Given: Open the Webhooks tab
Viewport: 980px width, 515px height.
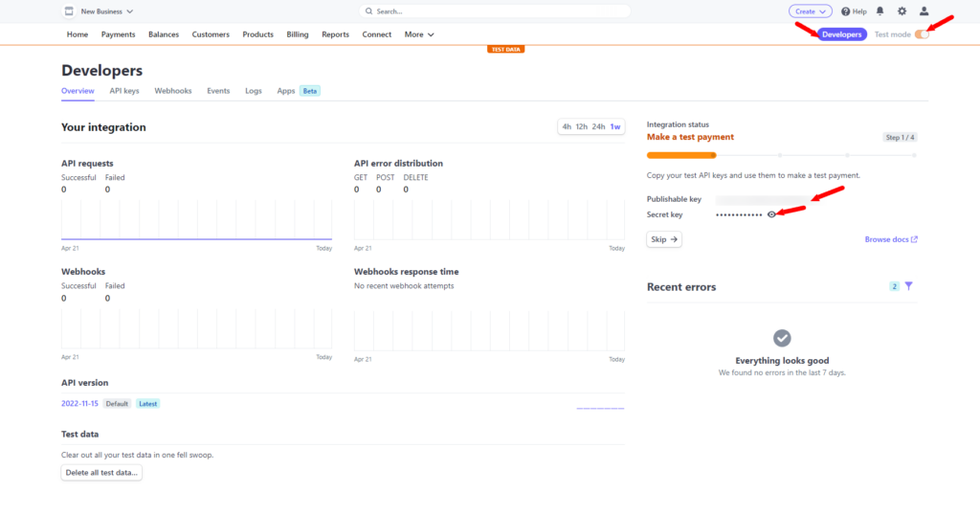Looking at the screenshot, I should pos(173,91).
